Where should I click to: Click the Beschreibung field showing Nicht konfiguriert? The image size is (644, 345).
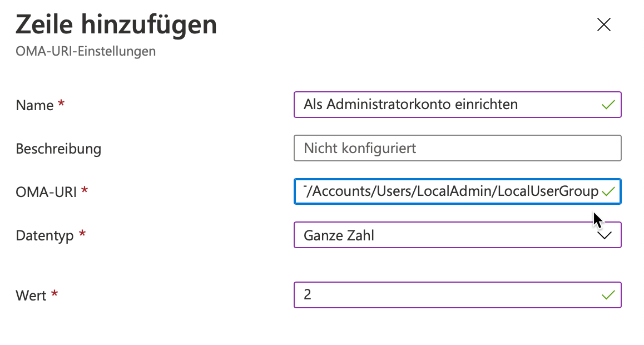(457, 148)
